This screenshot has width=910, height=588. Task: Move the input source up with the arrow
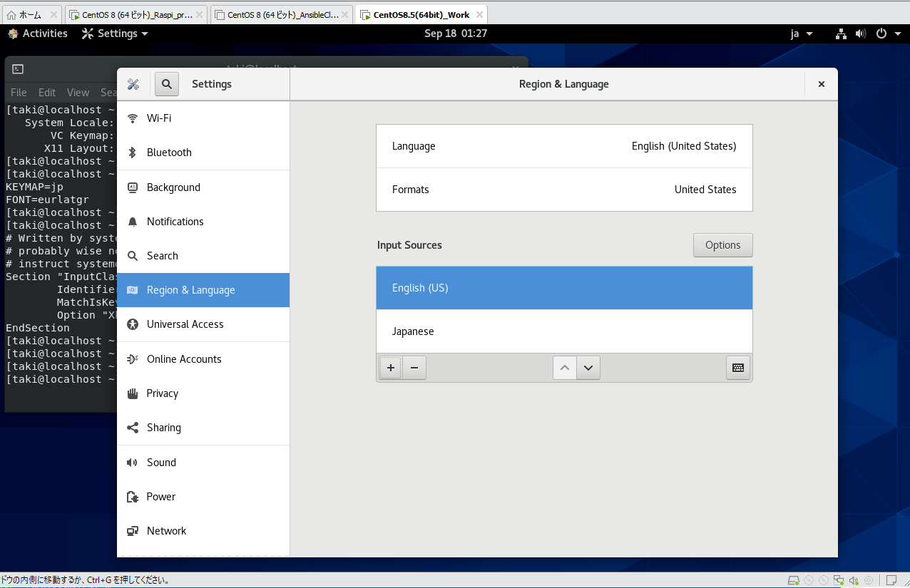coord(564,368)
